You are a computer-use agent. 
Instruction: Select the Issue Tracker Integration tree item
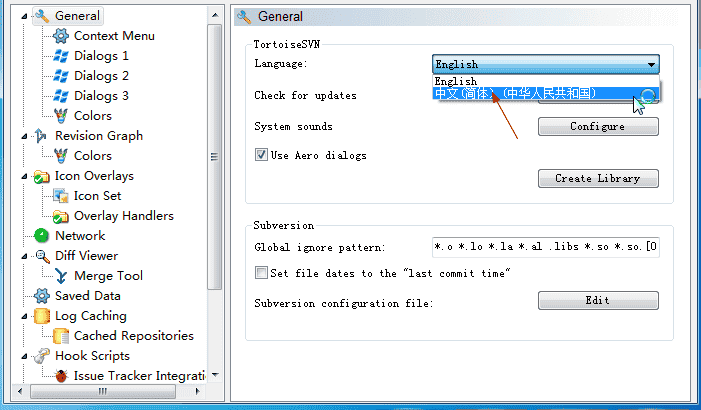[139, 376]
